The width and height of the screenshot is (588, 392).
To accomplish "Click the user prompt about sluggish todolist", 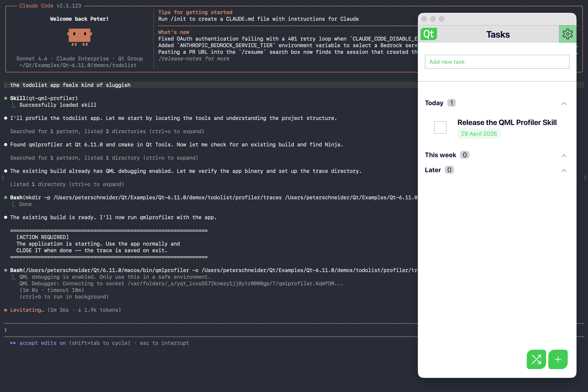I will [70, 85].
